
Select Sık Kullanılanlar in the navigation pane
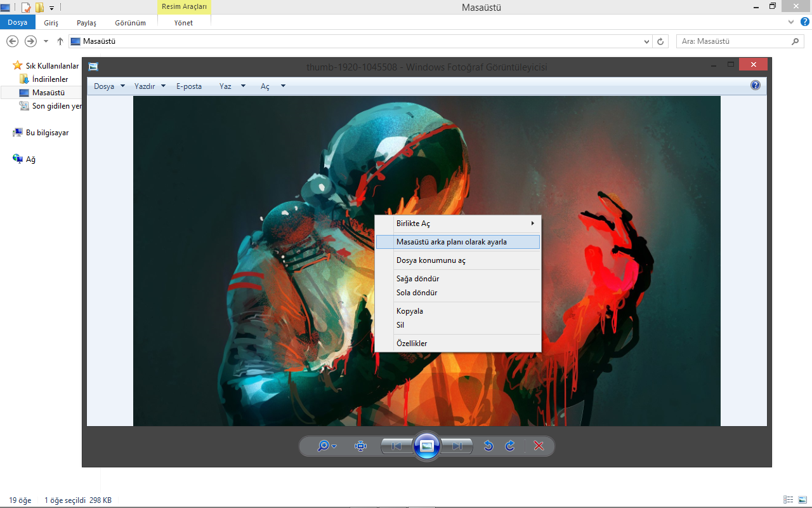pyautogui.click(x=52, y=66)
